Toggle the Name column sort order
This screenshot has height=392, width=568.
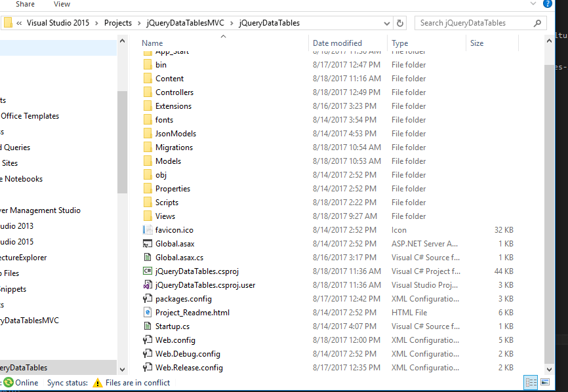pyautogui.click(x=152, y=43)
